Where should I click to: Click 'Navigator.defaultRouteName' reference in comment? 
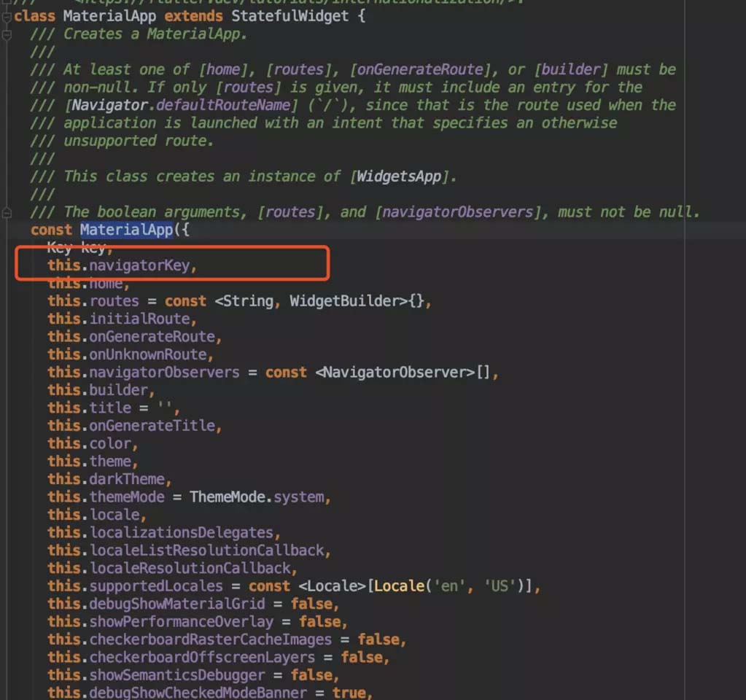180,105
